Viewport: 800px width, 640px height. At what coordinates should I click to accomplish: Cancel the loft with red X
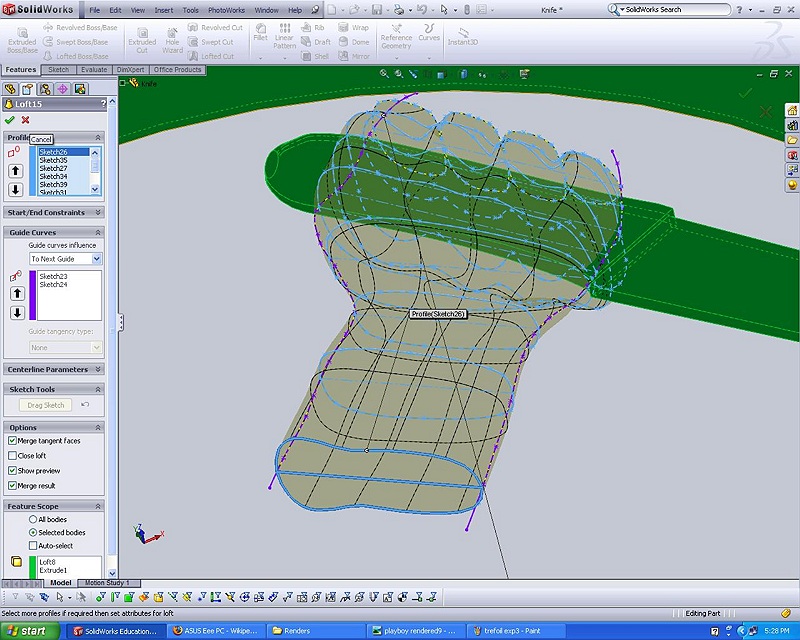pyautogui.click(x=26, y=120)
